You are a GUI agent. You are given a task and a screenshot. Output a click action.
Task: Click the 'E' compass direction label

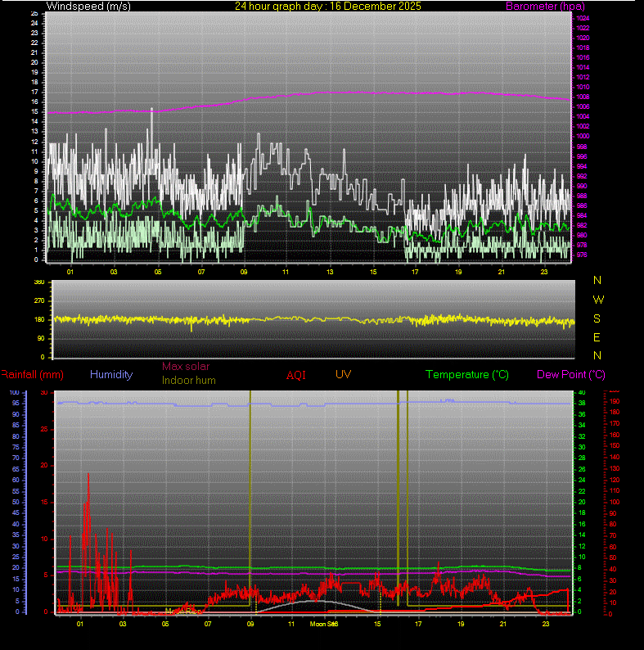coord(597,337)
